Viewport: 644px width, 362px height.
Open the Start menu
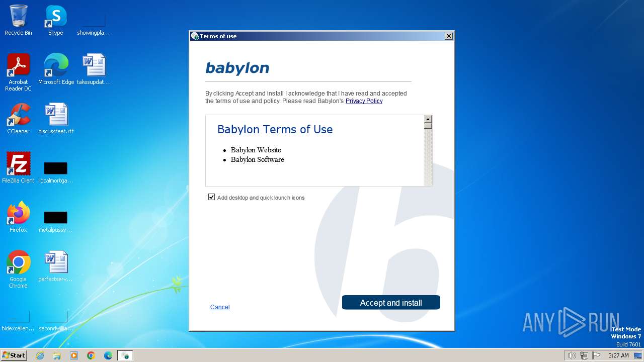point(14,355)
